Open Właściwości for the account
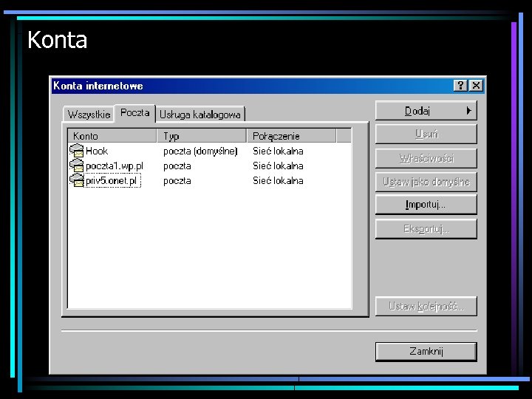This screenshot has width=532, height=399. coord(426,158)
